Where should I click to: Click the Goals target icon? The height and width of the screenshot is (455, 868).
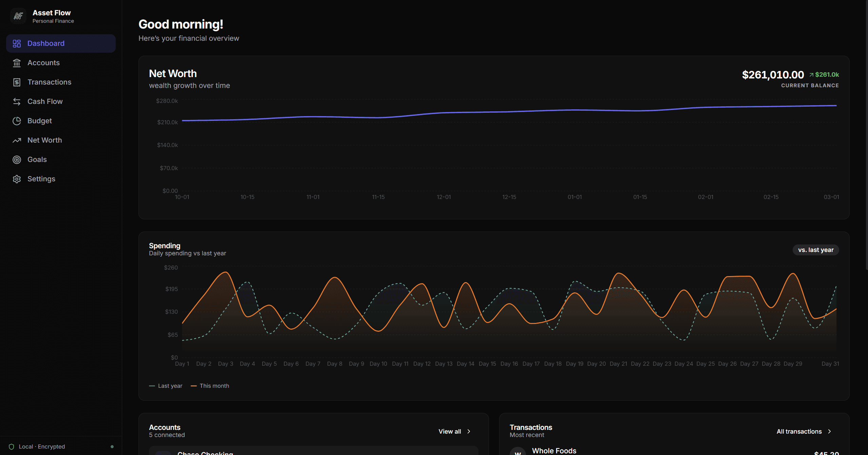17,160
